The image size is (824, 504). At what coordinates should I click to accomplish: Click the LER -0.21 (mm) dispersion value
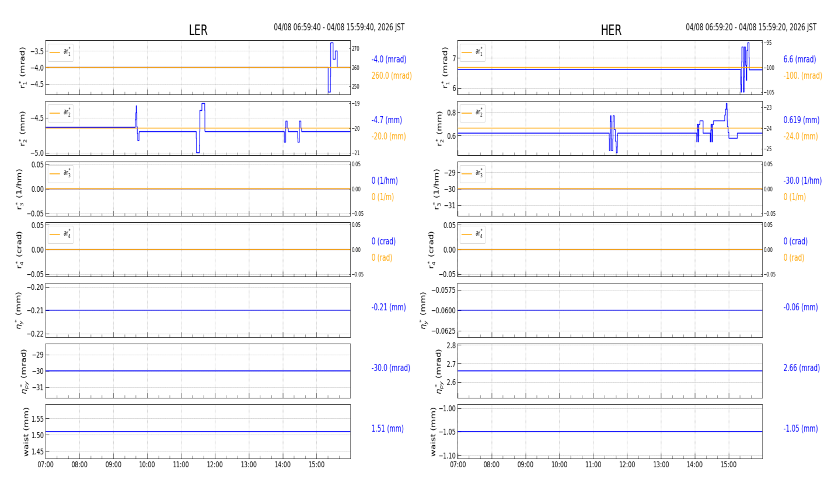point(389,307)
